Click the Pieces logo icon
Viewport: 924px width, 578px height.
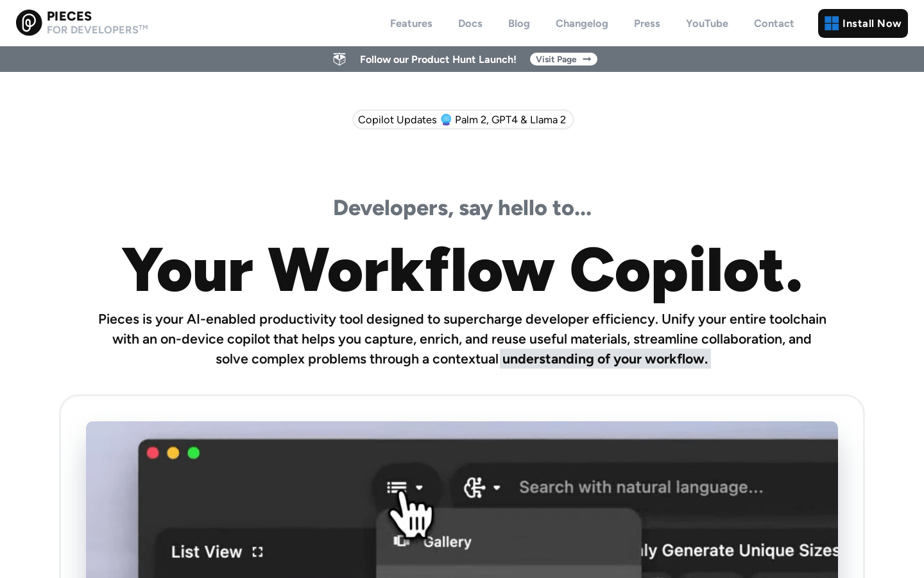click(x=29, y=23)
